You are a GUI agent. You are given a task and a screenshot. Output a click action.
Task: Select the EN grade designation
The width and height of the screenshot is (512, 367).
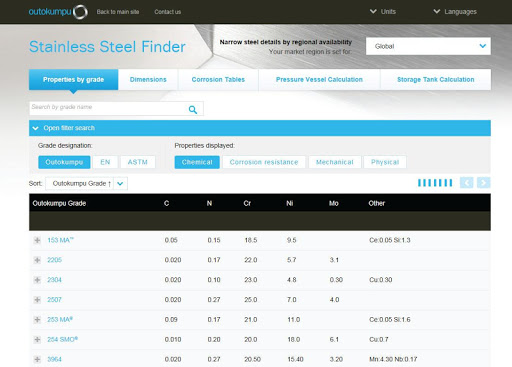[105, 162]
